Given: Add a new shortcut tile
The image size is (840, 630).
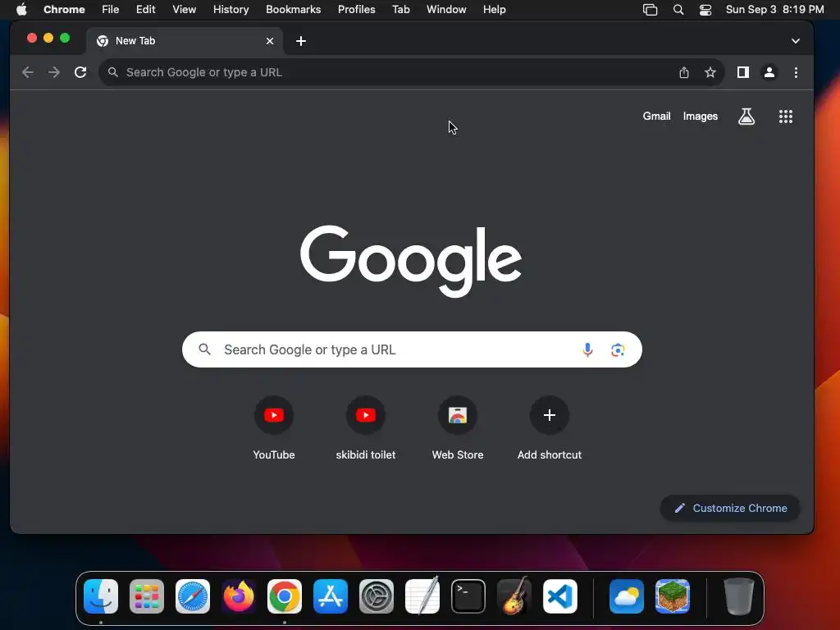Looking at the screenshot, I should click(x=550, y=428).
